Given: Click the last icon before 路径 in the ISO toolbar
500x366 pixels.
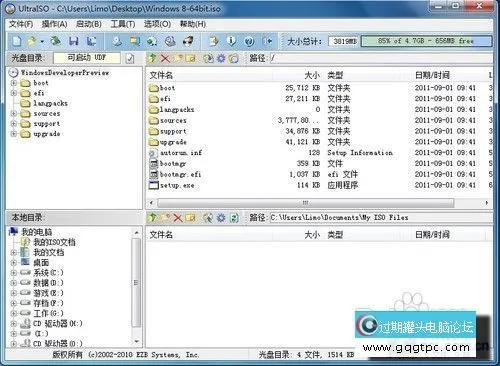Looking at the screenshot, I should click(234, 59).
